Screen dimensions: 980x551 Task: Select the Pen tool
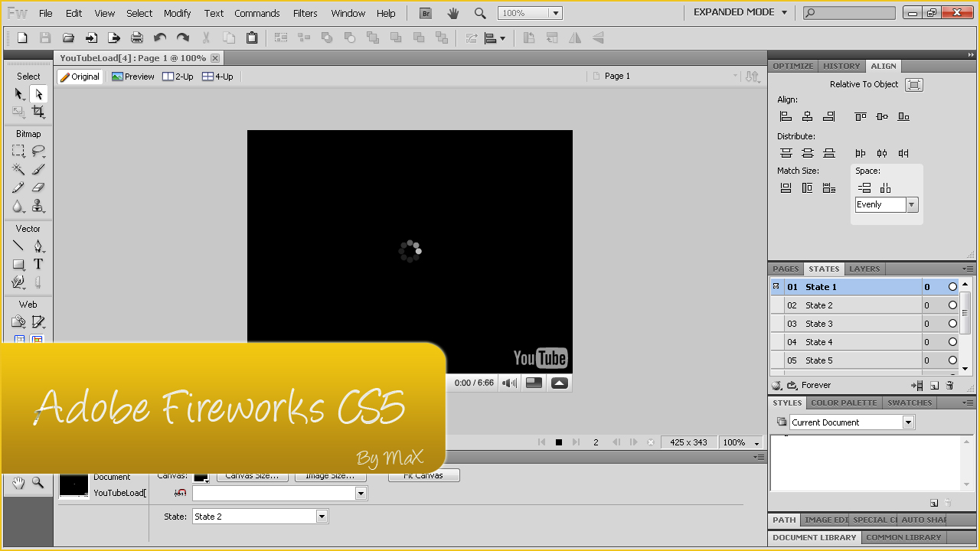38,246
